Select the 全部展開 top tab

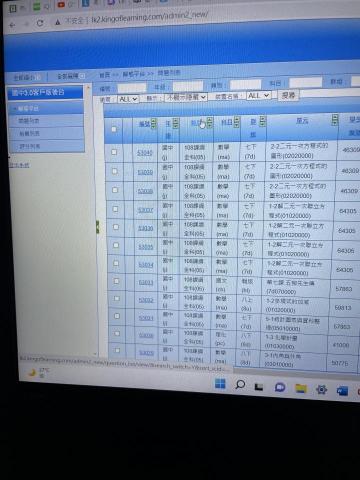[x=68, y=76]
